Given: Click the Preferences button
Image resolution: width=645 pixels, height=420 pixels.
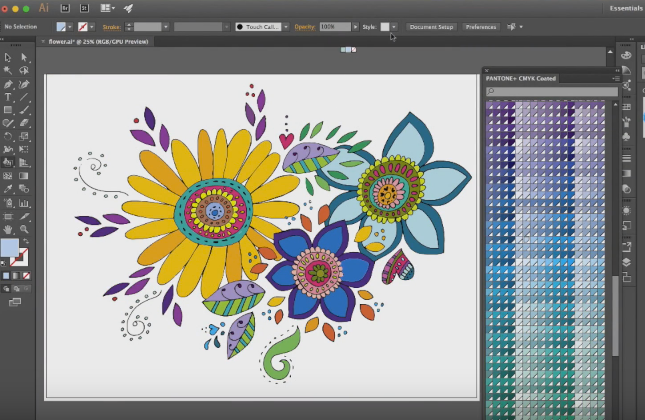Looking at the screenshot, I should pyautogui.click(x=481, y=27).
